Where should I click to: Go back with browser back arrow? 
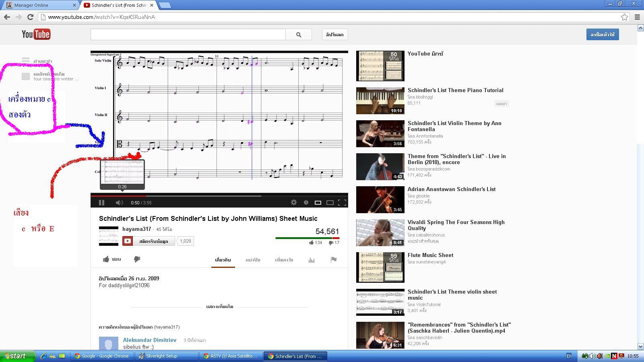(x=7, y=17)
